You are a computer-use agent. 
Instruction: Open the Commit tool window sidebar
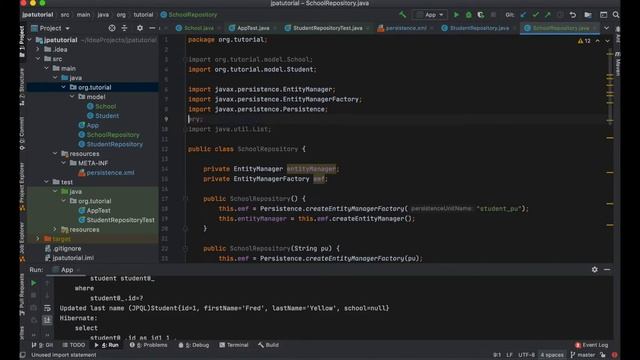[x=22, y=133]
